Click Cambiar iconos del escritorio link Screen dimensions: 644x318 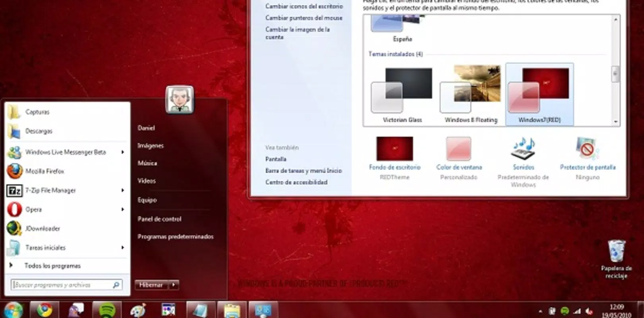coord(304,6)
